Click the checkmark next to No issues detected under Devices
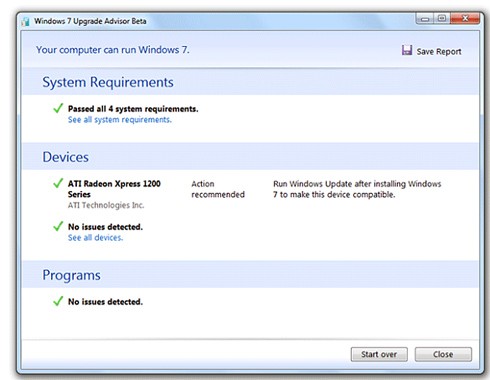This screenshot has height=380, width=490. (58, 226)
